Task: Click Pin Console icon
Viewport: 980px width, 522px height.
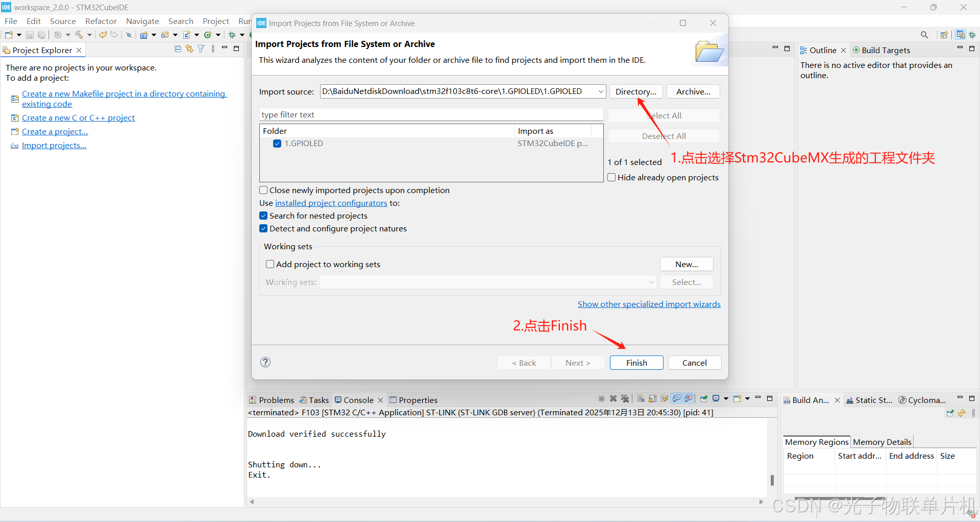Action: coord(703,398)
